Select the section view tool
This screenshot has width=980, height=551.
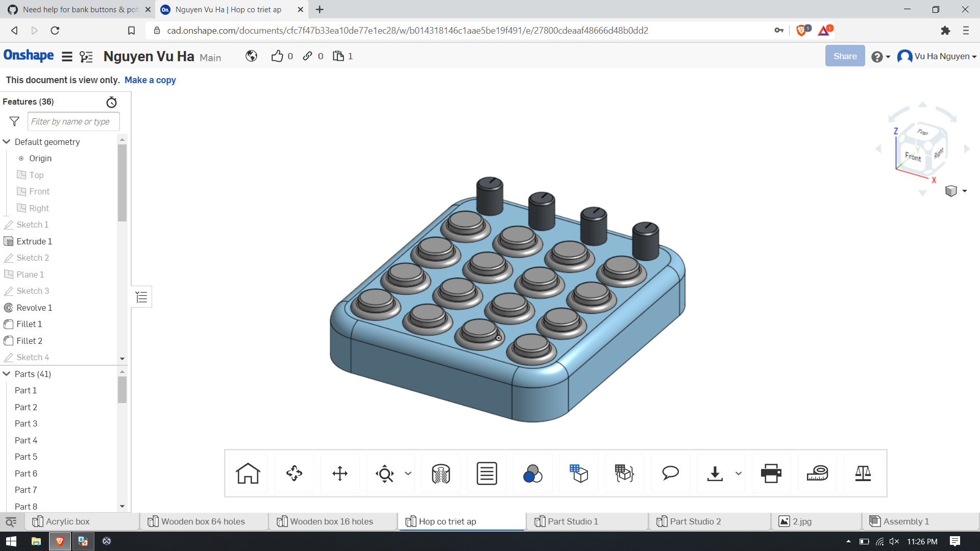click(440, 473)
